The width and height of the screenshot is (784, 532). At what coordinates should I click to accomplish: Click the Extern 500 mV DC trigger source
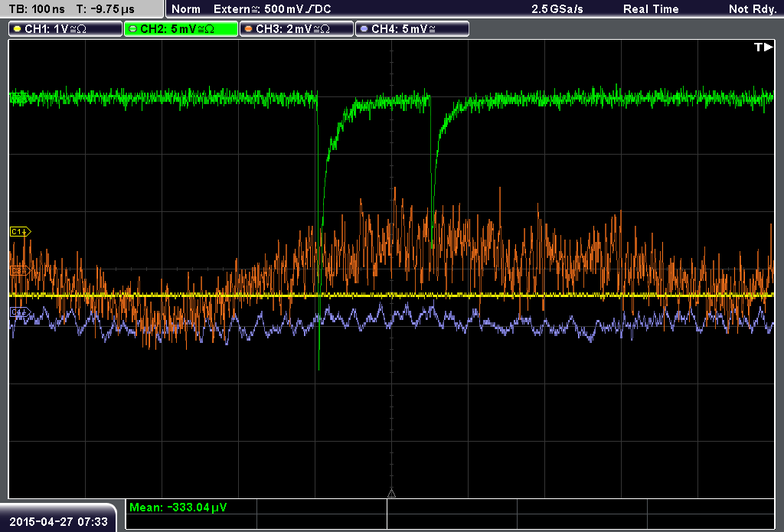pos(272,9)
